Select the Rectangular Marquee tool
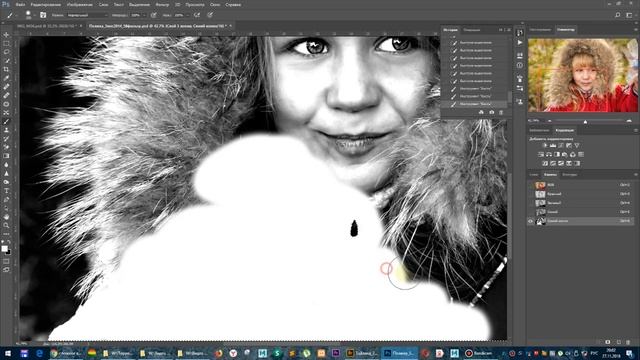640x360 pixels. point(6,43)
